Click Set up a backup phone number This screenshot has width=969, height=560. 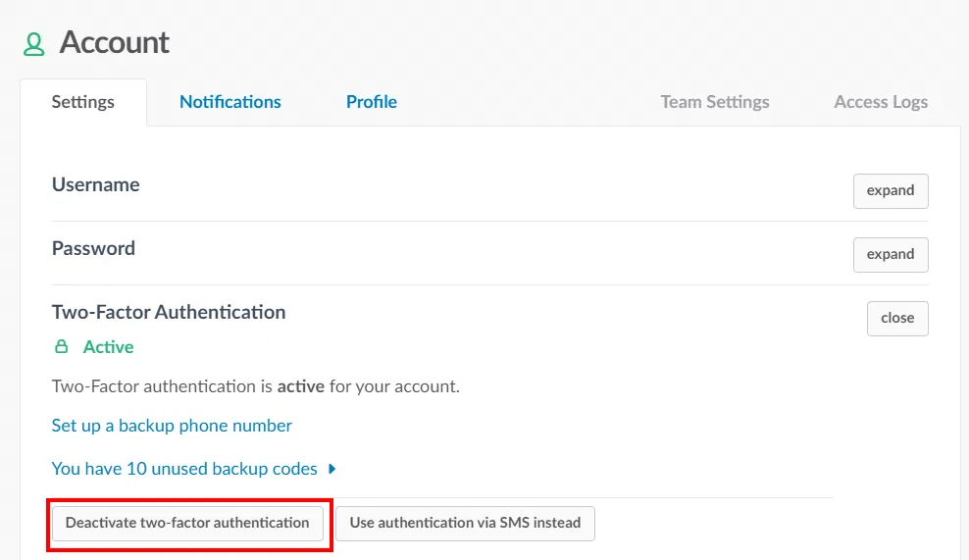click(172, 426)
